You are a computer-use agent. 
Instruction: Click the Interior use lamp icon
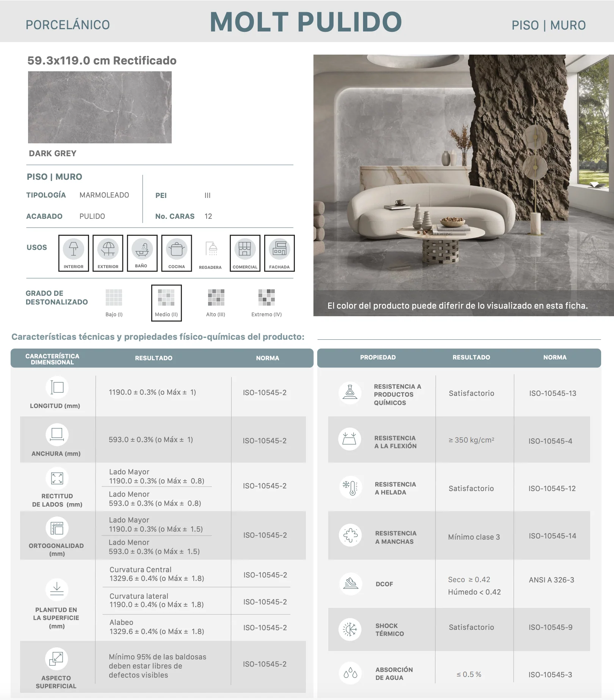(74, 249)
